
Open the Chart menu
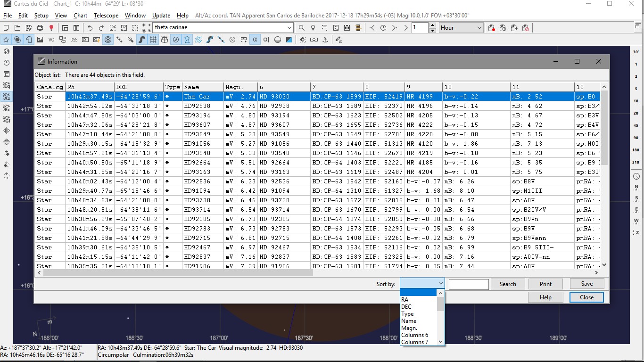[x=80, y=16]
